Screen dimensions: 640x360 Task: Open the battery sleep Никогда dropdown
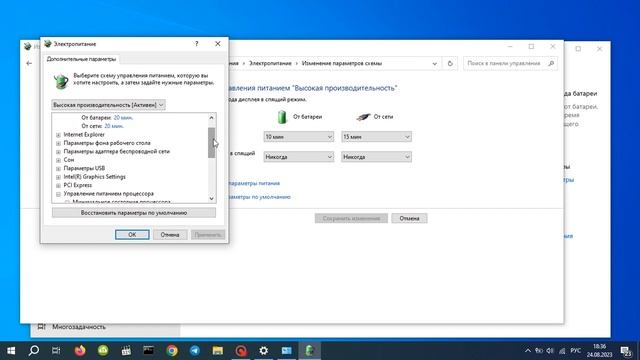click(x=298, y=157)
